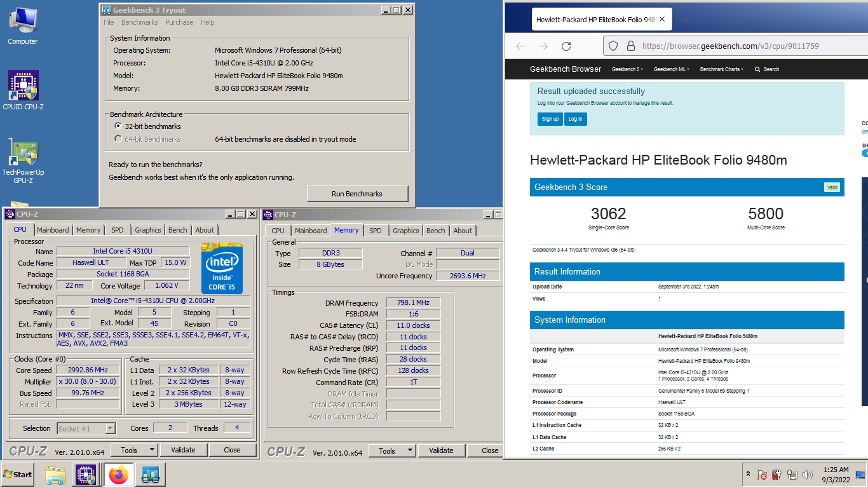Click Validate in the left CPU-Z window

tap(183, 450)
